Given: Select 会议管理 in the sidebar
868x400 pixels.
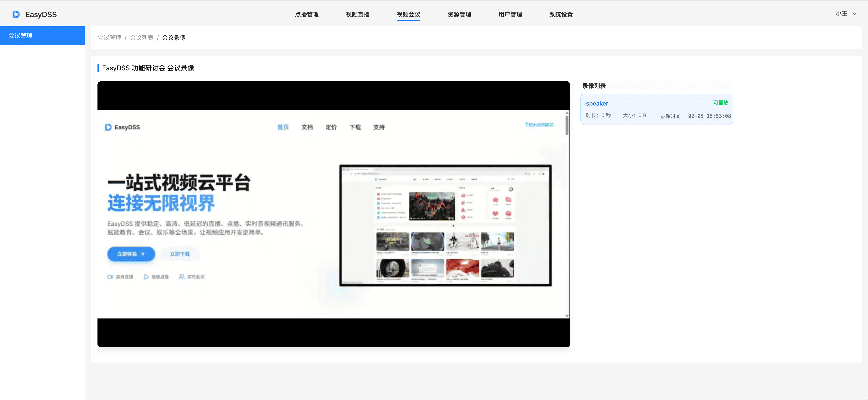Looking at the screenshot, I should click(x=42, y=35).
